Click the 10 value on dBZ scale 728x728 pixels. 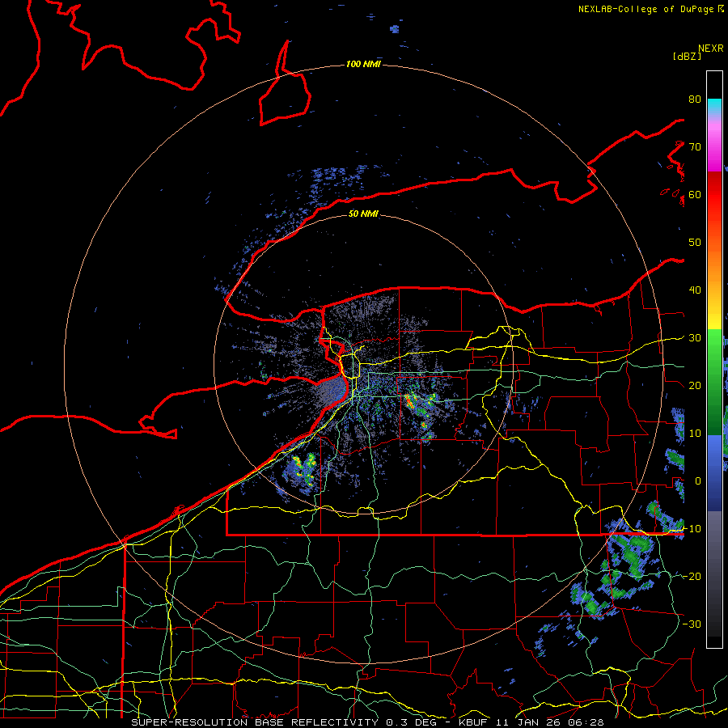click(695, 434)
